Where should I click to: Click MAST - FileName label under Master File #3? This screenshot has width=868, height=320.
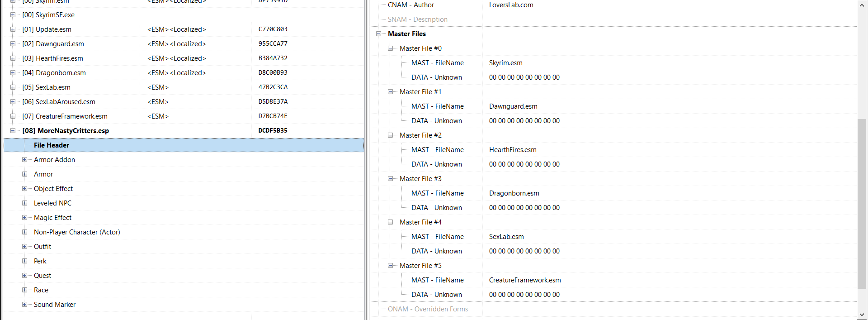point(438,193)
